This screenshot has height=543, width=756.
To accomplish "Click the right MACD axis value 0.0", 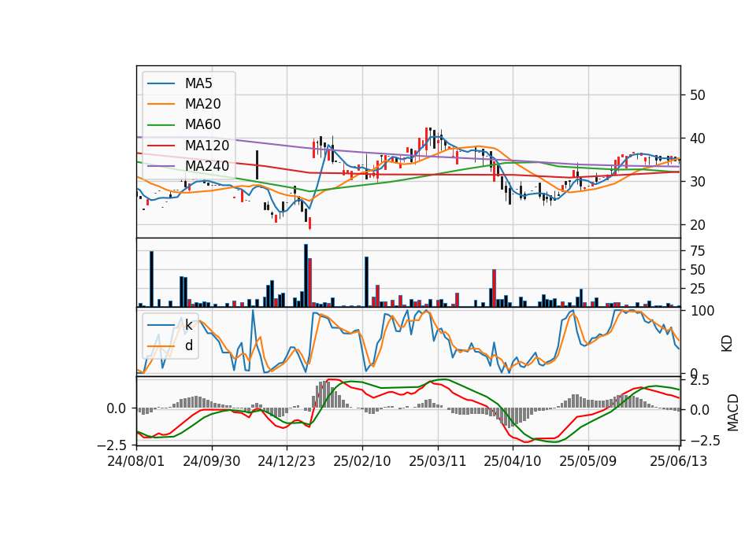I will pyautogui.click(x=699, y=410).
